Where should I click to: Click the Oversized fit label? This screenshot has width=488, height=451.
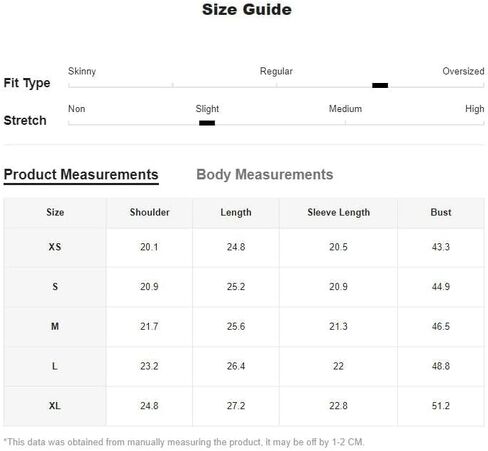(463, 71)
